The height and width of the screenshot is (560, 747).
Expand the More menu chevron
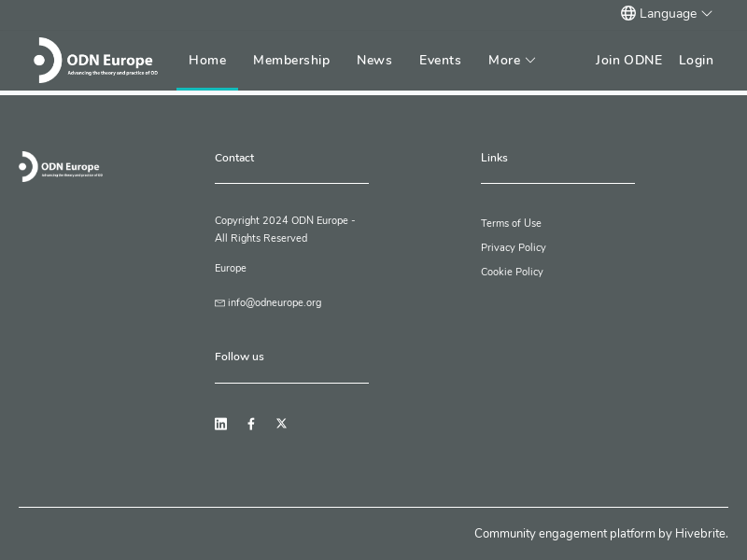coord(530,61)
